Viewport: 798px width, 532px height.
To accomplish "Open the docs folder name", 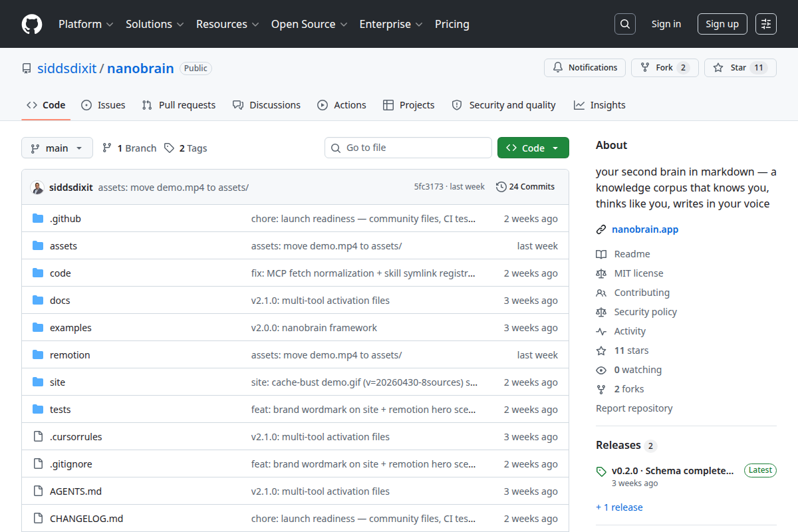I will [60, 301].
